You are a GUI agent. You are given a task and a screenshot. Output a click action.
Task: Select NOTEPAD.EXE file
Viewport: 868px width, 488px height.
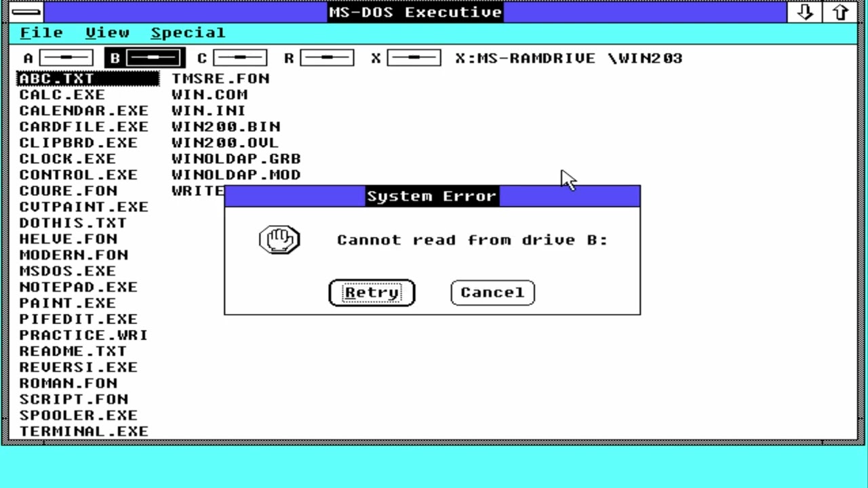tap(78, 287)
